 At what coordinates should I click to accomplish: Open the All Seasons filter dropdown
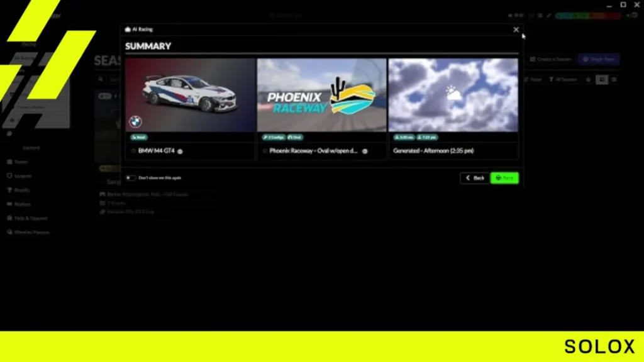pyautogui.click(x=563, y=79)
